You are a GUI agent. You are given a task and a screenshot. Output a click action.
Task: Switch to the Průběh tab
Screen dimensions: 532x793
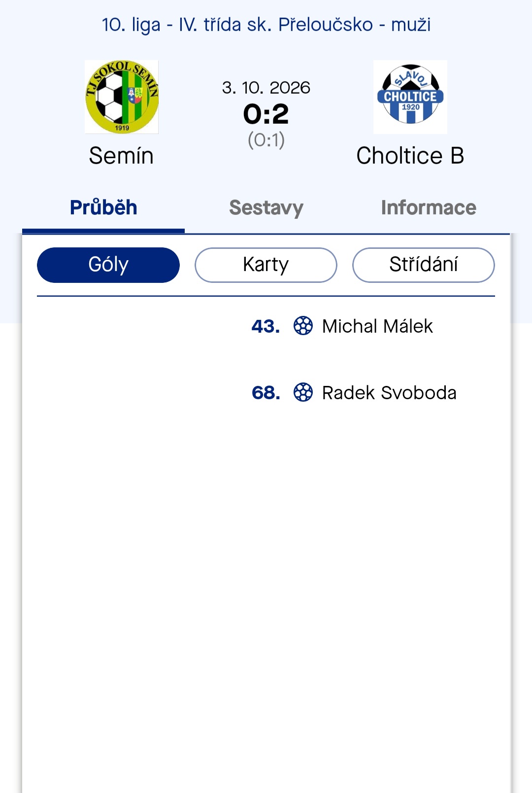point(103,207)
